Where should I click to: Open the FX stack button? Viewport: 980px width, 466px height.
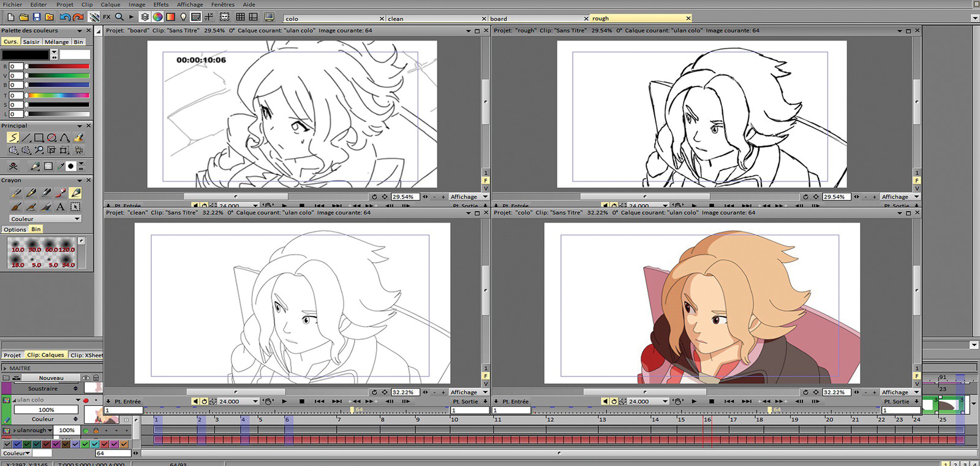click(x=107, y=17)
